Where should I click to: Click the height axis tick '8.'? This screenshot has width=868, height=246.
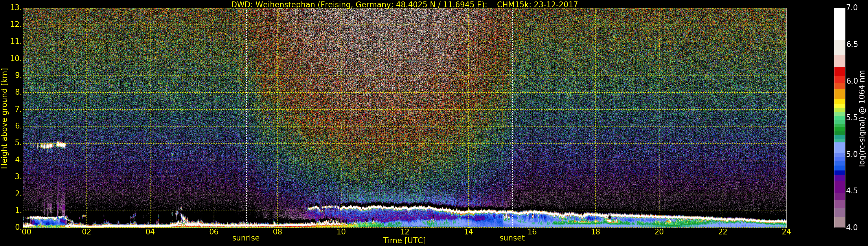click(x=18, y=92)
